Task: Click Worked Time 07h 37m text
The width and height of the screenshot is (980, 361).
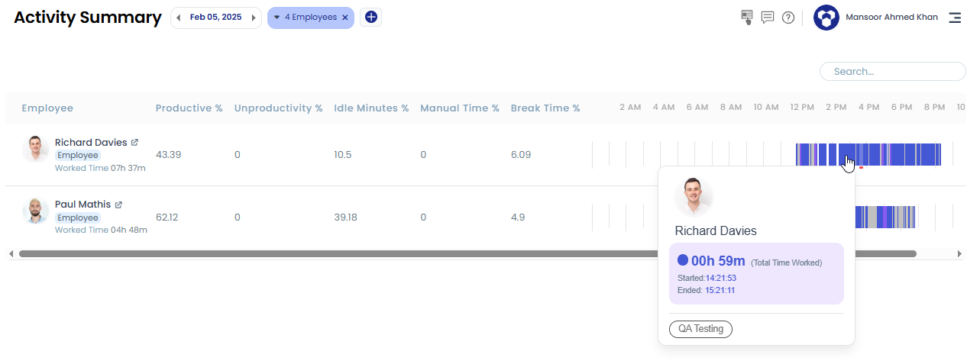Action: pos(100,168)
